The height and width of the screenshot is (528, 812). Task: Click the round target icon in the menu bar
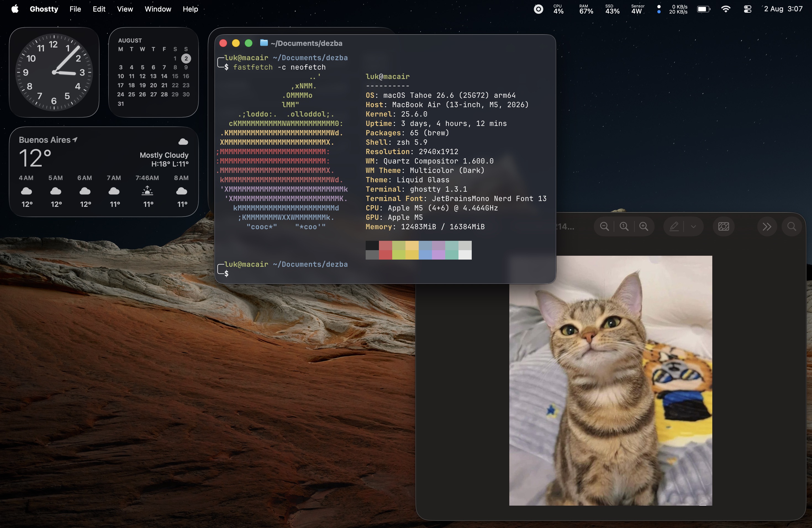[538, 9]
